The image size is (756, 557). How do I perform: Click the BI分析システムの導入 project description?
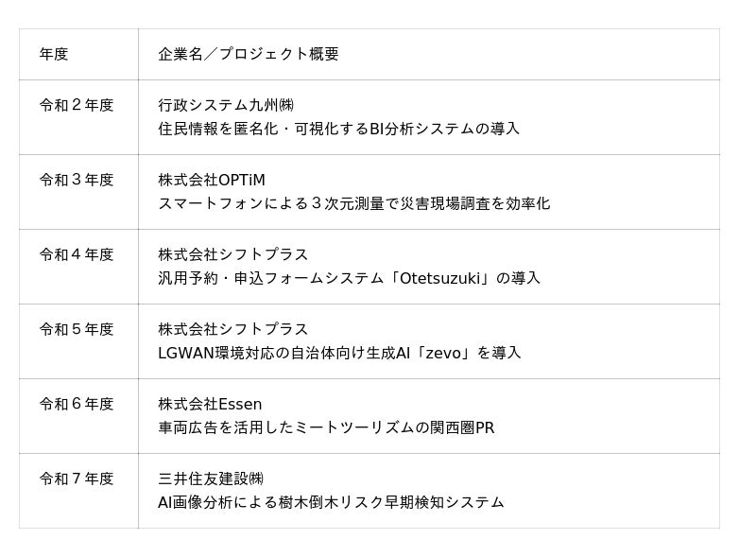tap(338, 129)
